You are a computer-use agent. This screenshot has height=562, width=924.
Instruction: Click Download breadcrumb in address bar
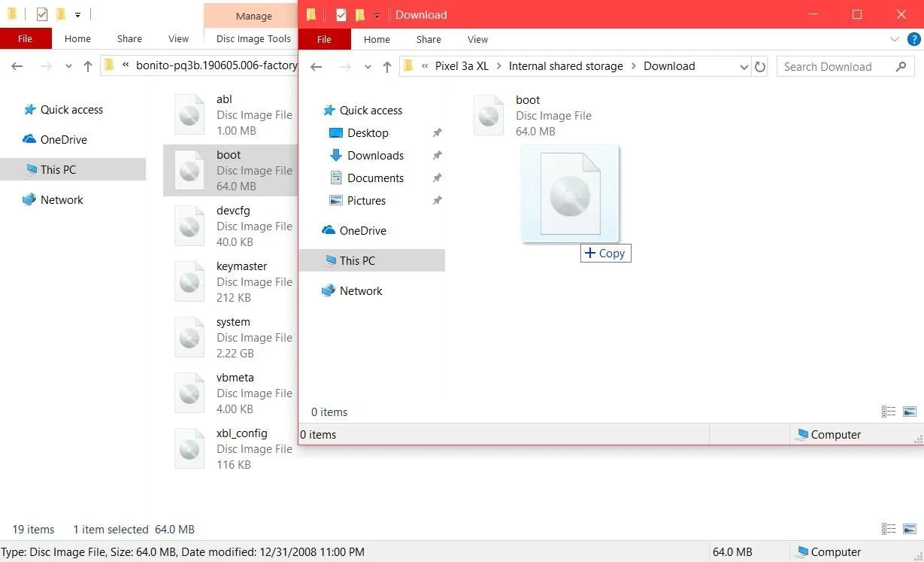coord(669,66)
